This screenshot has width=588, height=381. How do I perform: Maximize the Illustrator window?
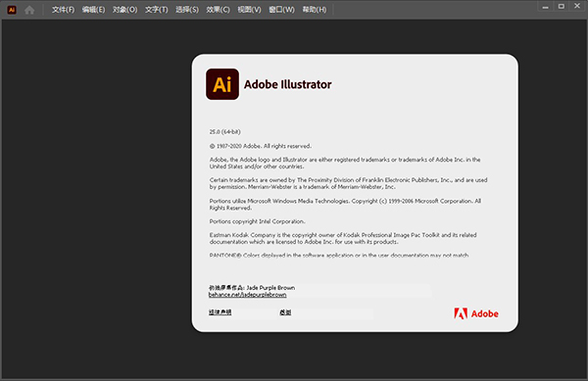[561, 7]
